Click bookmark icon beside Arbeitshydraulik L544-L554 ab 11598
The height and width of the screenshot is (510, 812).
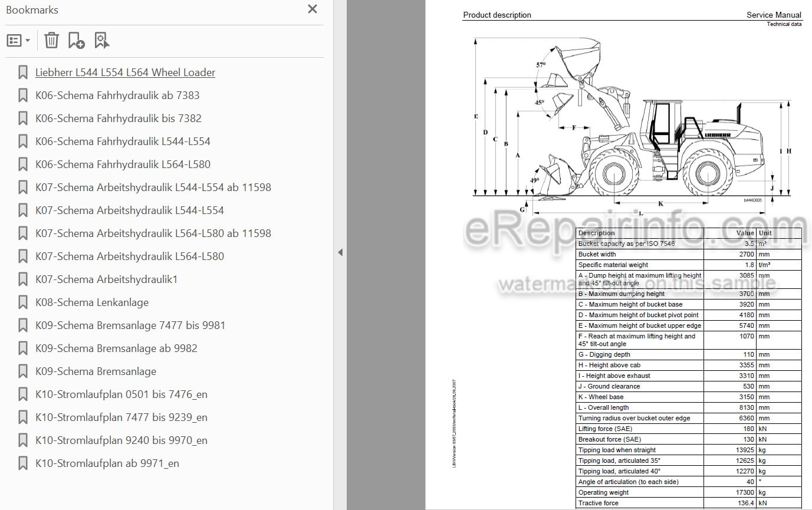tap(23, 187)
